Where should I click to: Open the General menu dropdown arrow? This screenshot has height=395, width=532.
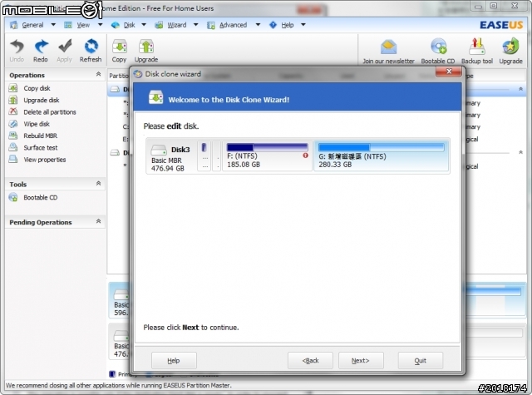pyautogui.click(x=53, y=25)
